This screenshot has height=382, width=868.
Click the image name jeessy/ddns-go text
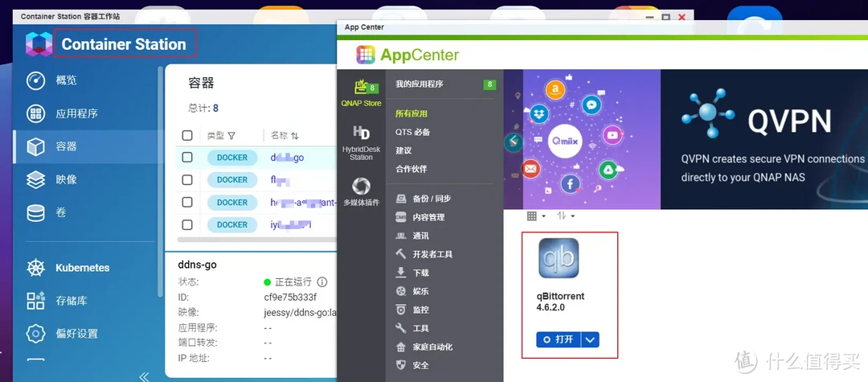point(300,313)
